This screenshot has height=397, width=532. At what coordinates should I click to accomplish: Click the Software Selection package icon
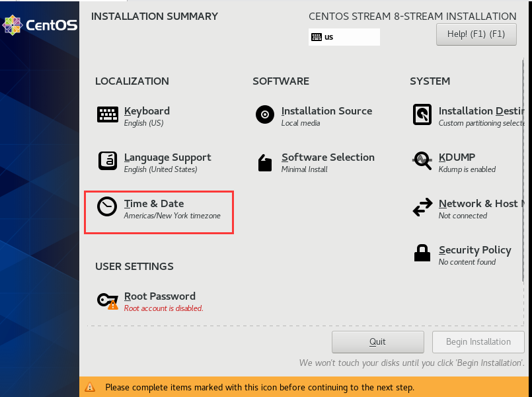point(264,163)
